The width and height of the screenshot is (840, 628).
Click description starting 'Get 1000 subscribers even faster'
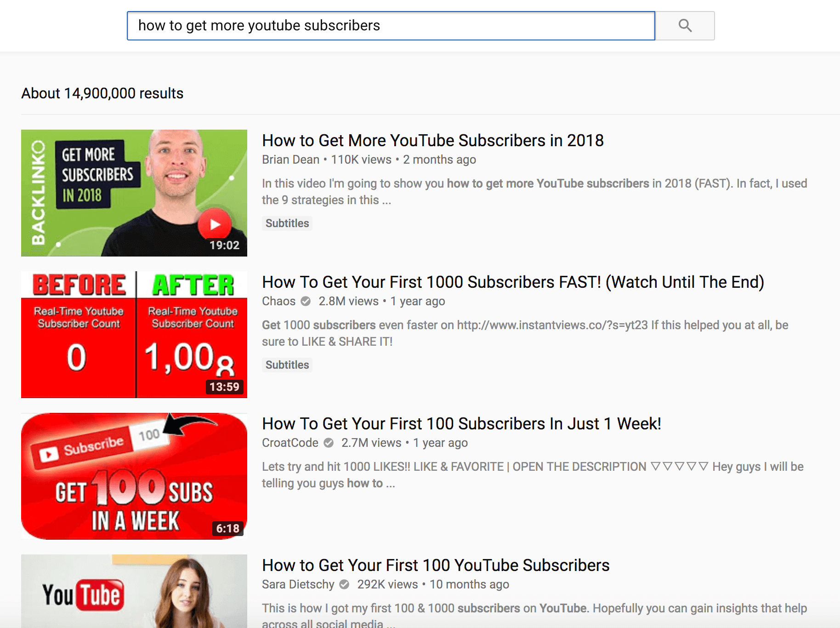525,333
